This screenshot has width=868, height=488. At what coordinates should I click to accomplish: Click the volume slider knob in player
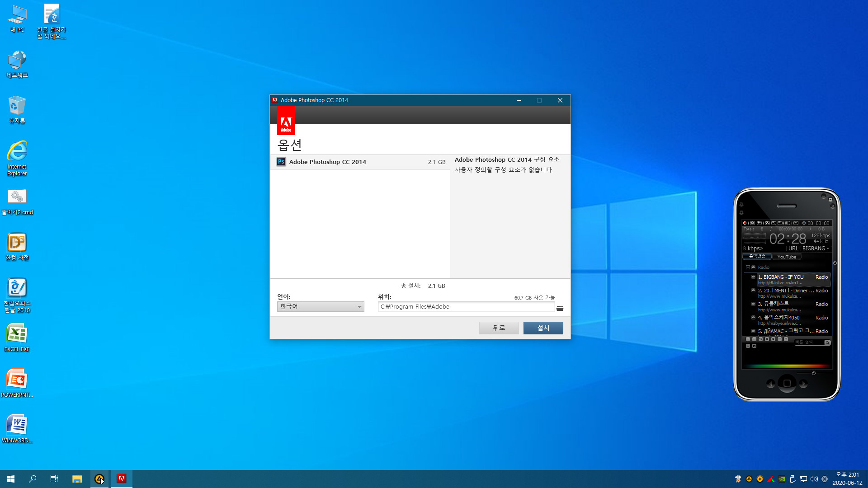click(814, 373)
